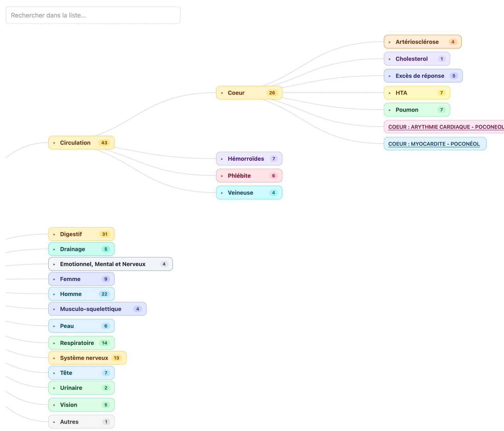
Task: Click the Digestif count badge 31
Action: pyautogui.click(x=105, y=234)
